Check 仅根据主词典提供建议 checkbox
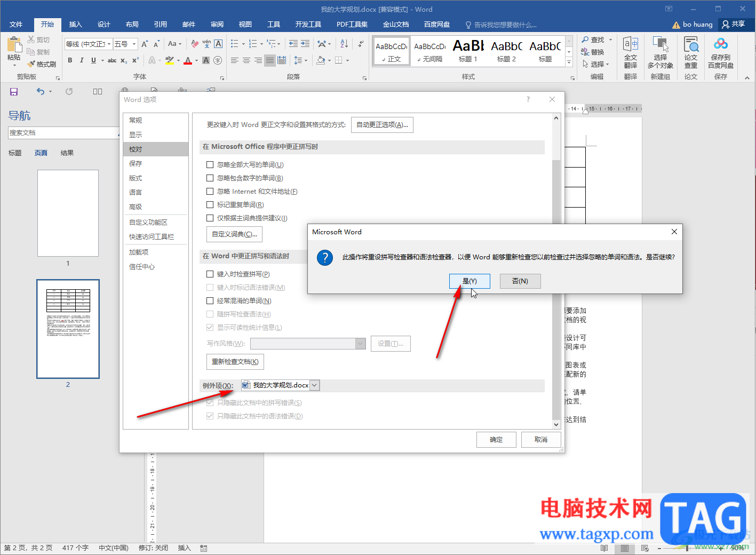The image size is (756, 555). (x=210, y=218)
